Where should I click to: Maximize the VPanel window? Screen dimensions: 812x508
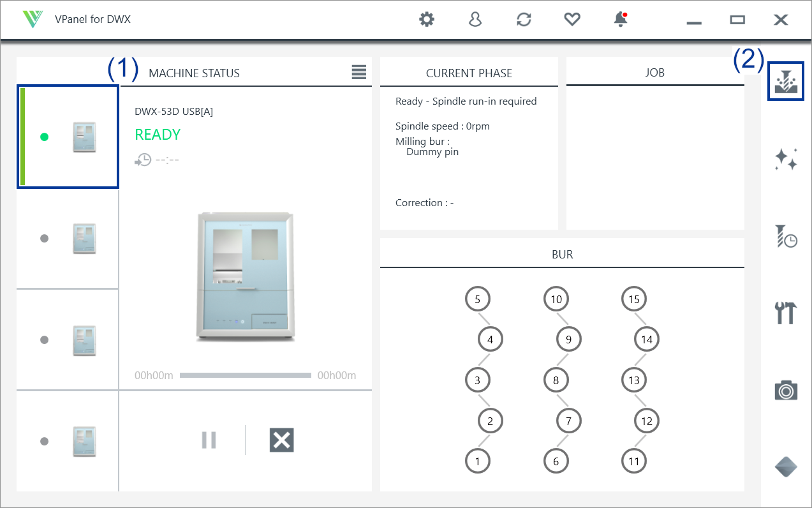point(737,20)
